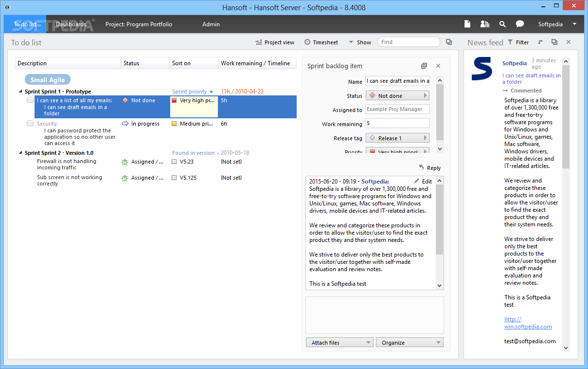Click the News feed vertical scrollbar
Screen dimensions: 588x369
(566, 204)
